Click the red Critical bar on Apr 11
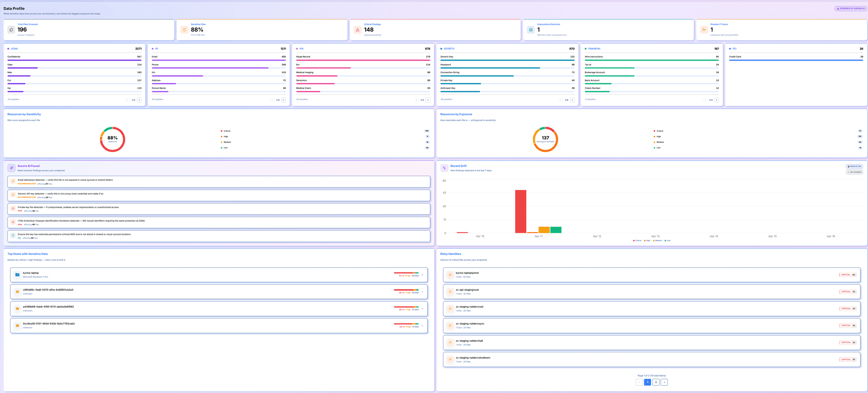 click(520, 211)
